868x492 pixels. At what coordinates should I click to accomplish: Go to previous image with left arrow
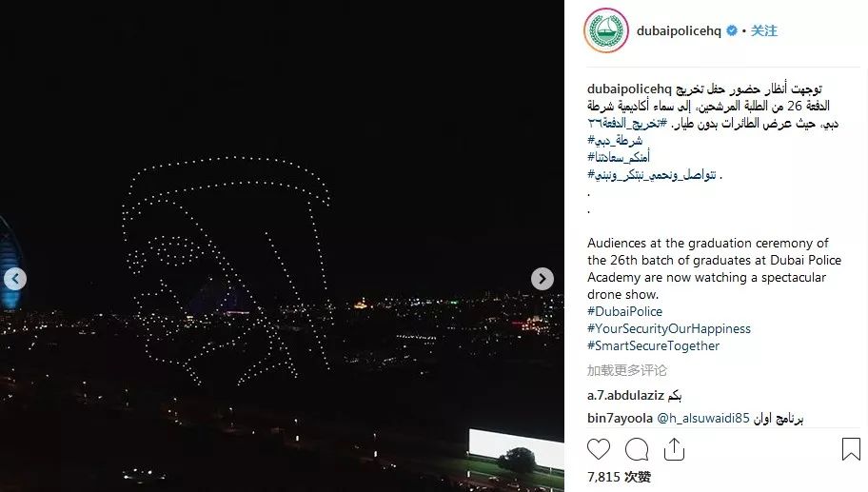[x=15, y=279]
